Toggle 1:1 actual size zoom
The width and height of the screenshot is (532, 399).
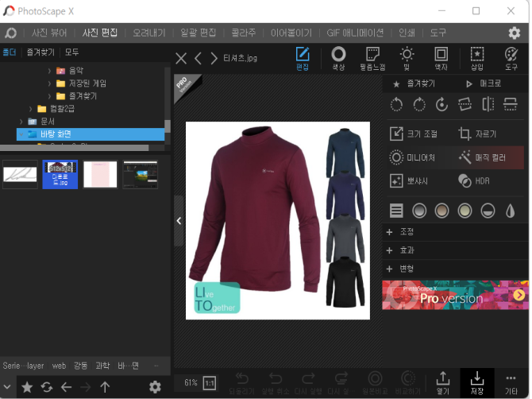(210, 382)
